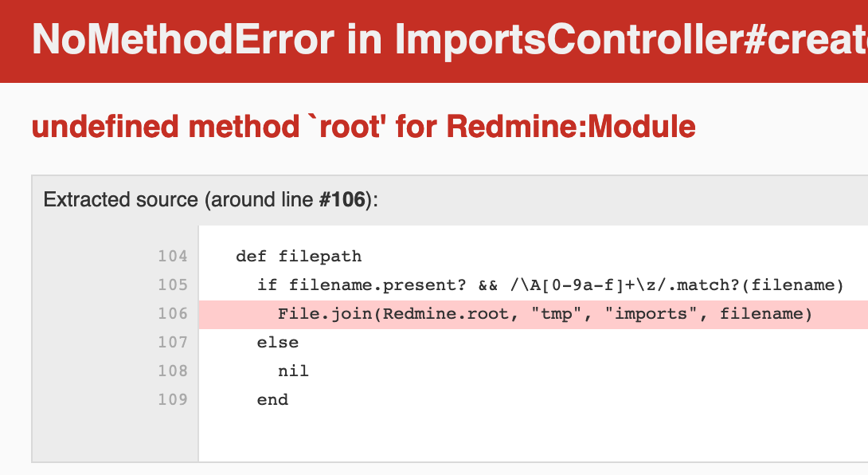
Task: Click the nil value on line 108
Action: [x=293, y=371]
